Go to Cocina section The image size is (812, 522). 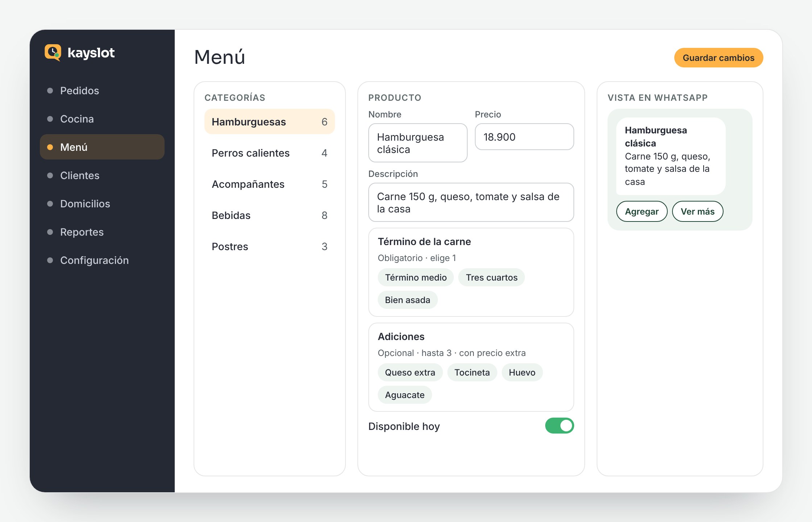(102, 119)
